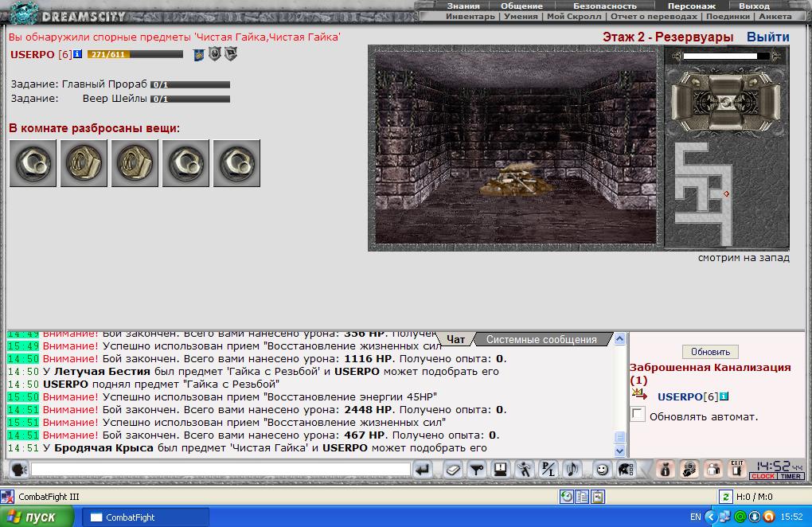Open the Анкета submenu item
The width and height of the screenshot is (812, 527).
coord(775,17)
